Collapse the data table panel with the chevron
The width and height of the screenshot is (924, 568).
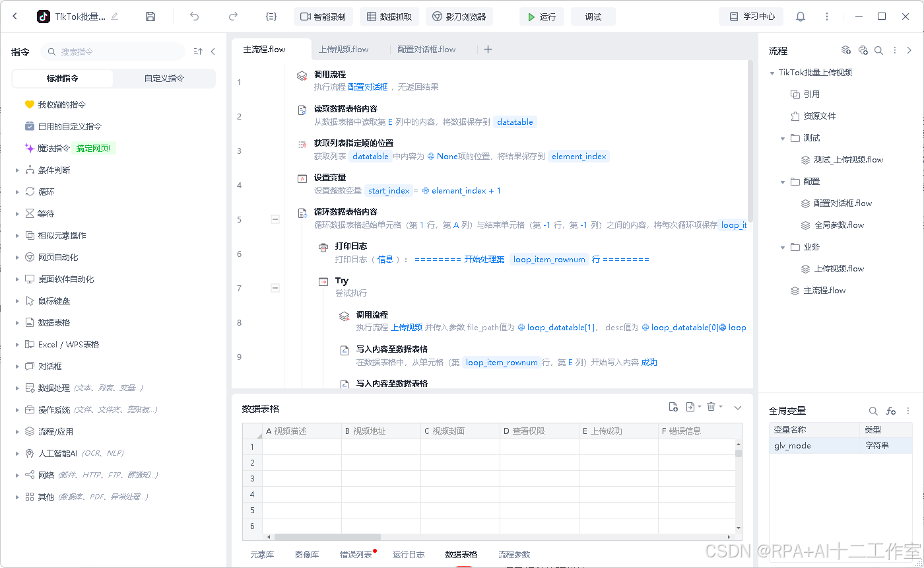point(738,408)
